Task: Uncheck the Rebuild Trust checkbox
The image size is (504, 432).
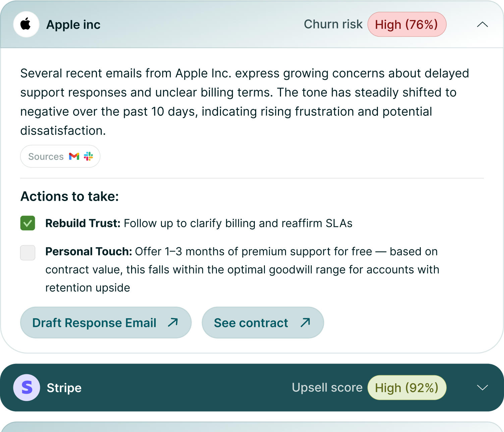Action: tap(28, 223)
